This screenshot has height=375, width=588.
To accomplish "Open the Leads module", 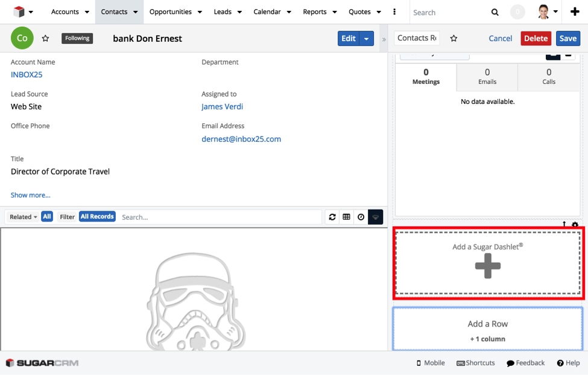I will pos(223,12).
